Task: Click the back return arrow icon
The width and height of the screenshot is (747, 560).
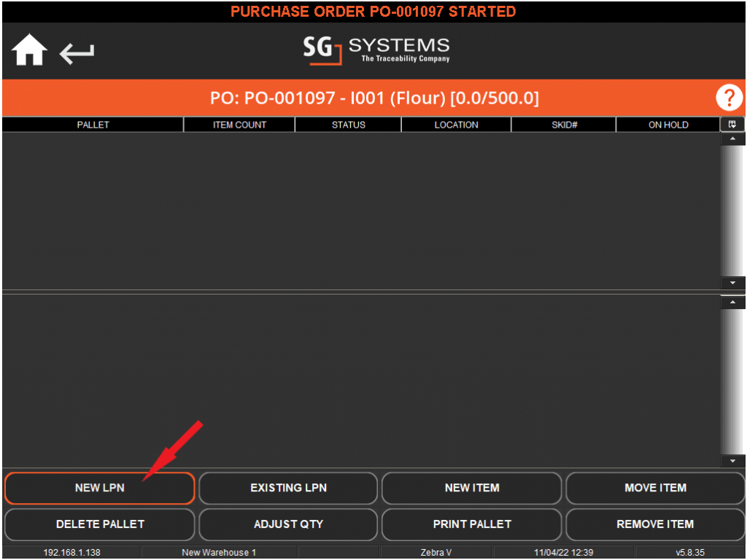Action: tap(76, 52)
